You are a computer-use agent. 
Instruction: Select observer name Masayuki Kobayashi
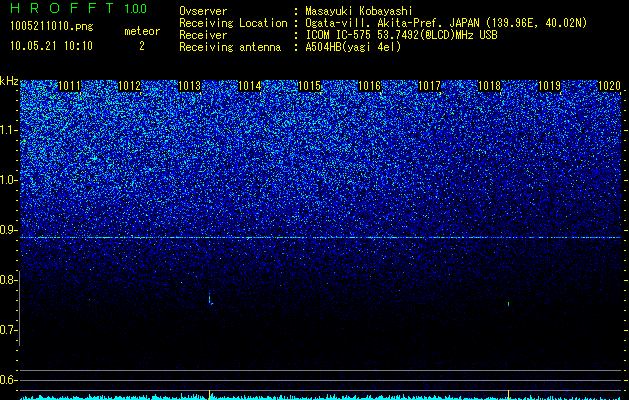pos(359,11)
